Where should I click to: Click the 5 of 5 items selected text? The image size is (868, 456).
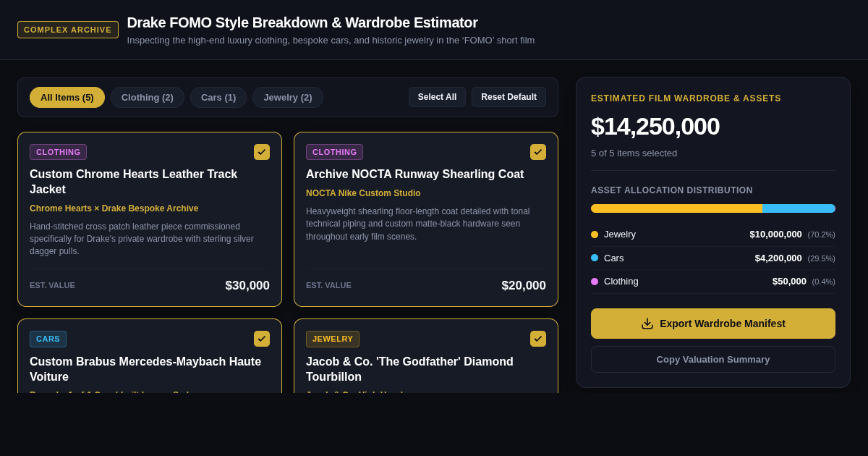click(x=634, y=153)
